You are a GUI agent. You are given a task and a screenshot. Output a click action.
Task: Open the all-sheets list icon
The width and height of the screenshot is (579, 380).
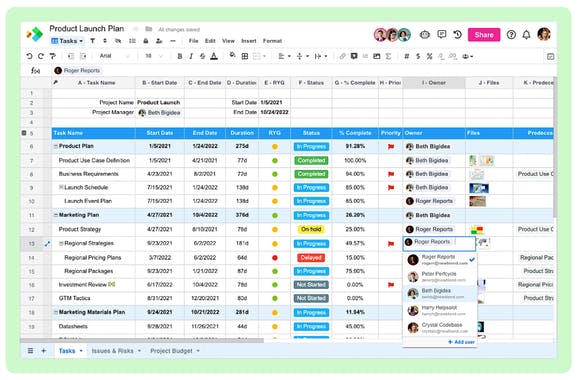tap(30, 351)
